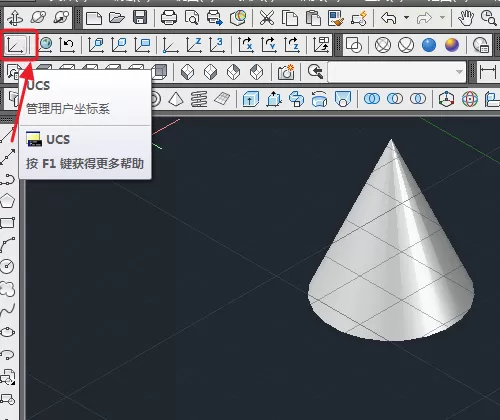500x420 pixels.
Task: Select the World UCS globe icon
Action: tap(45, 45)
